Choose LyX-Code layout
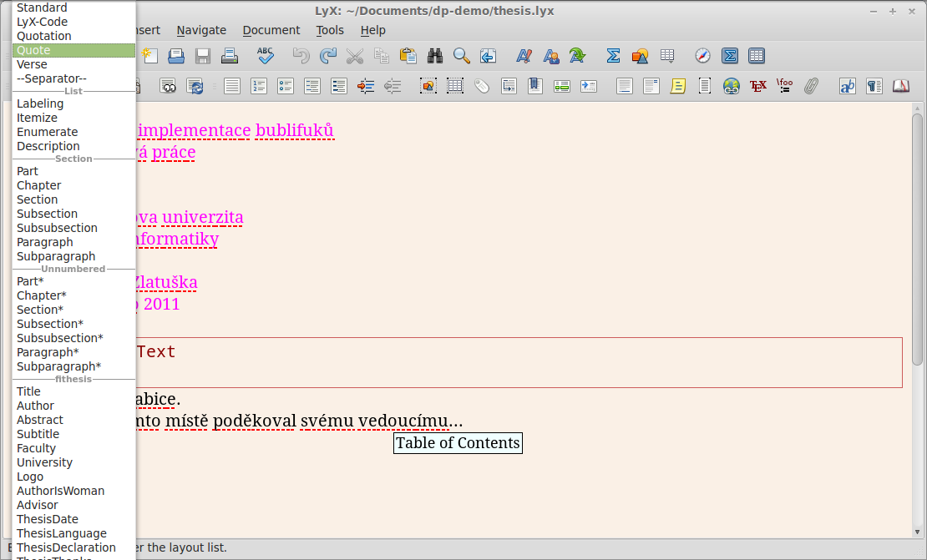 point(73,22)
